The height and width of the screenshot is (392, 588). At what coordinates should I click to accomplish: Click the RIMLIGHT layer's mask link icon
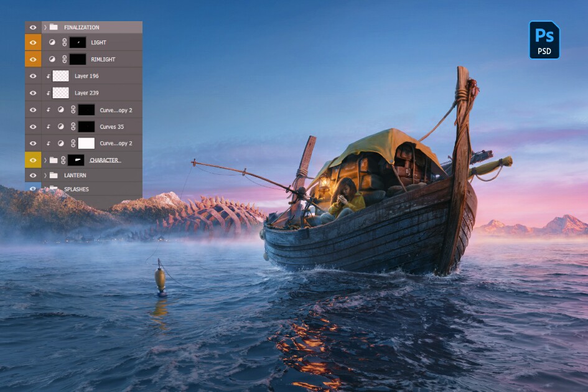point(63,59)
